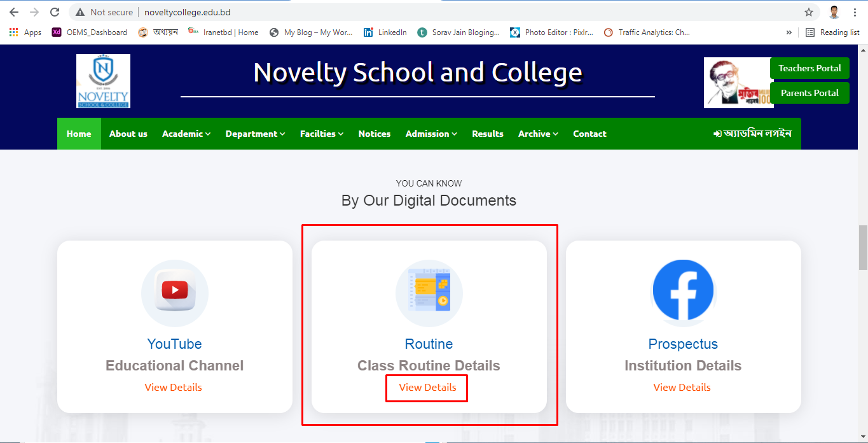Click the browser reload icon
The width and height of the screenshot is (868, 443).
(x=55, y=12)
